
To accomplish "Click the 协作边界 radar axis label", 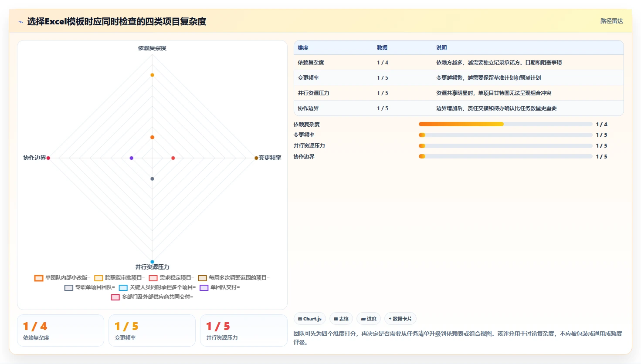I will (x=34, y=158).
